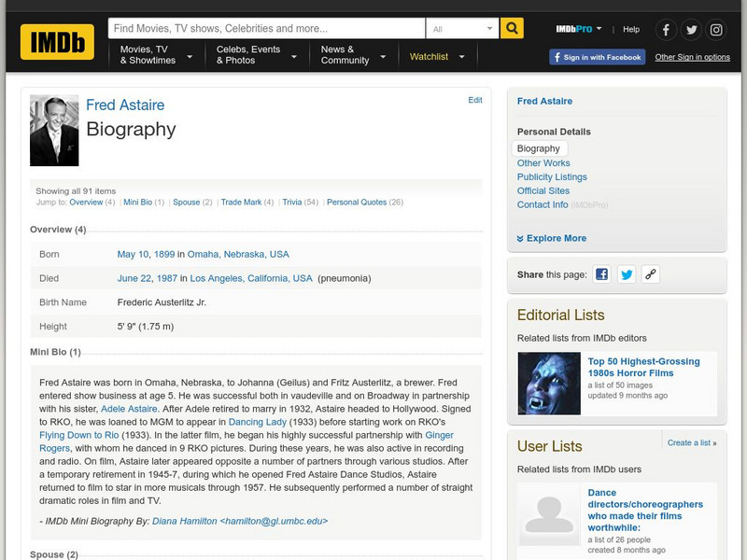747x560 pixels.
Task: Click the yellow search magnifier button
Action: [x=512, y=28]
